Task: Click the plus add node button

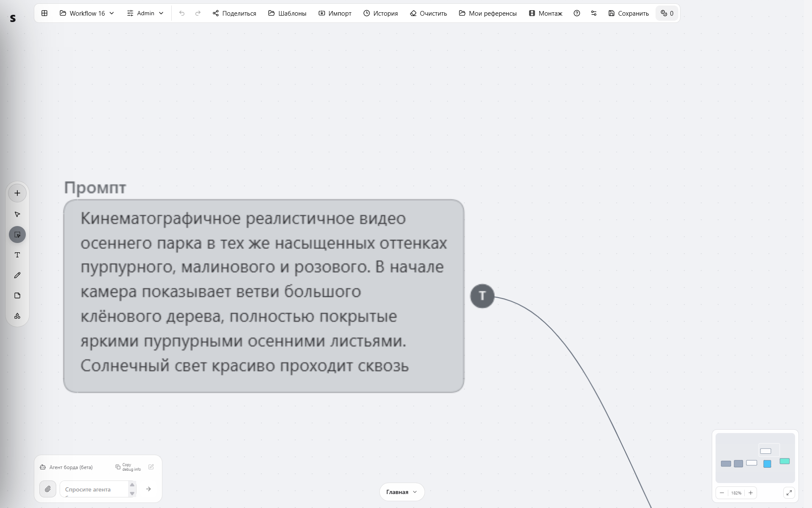Action: tap(17, 193)
